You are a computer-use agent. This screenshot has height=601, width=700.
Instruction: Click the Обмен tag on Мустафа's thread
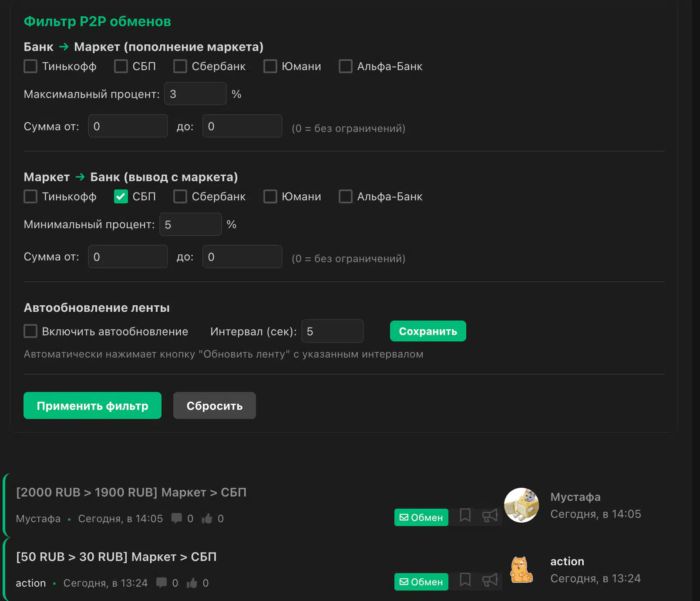pyautogui.click(x=421, y=517)
